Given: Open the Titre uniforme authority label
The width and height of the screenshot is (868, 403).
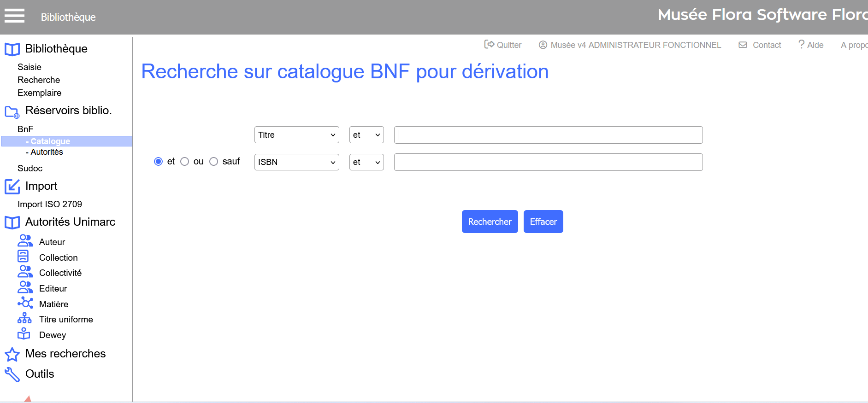Looking at the screenshot, I should pos(66,320).
